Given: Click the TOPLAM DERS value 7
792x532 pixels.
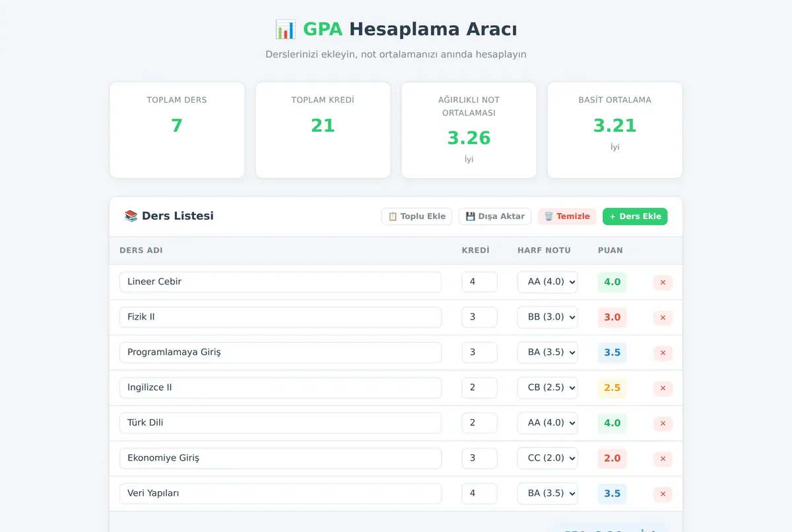Looking at the screenshot, I should [177, 125].
